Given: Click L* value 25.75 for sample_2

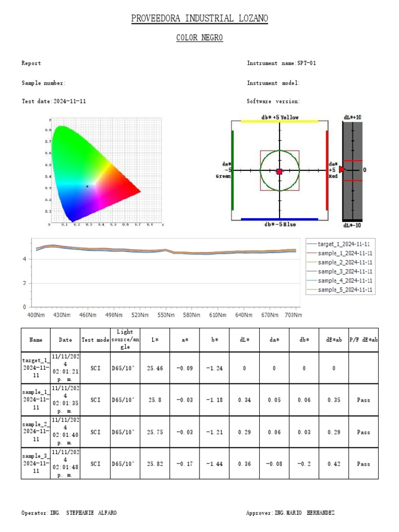Looking at the screenshot, I should [x=155, y=432].
